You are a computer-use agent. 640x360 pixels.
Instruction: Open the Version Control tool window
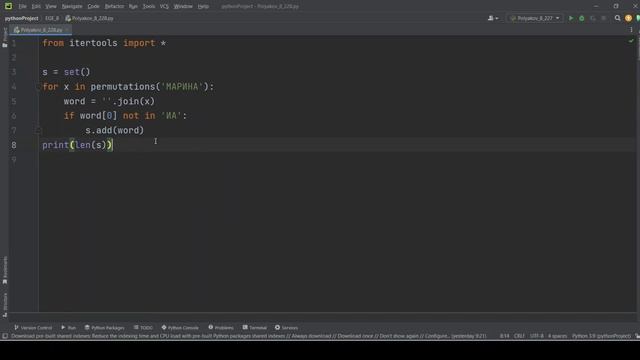pyautogui.click(x=33, y=328)
